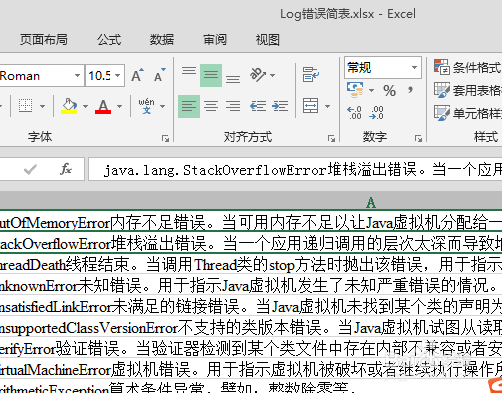Open the 视图 ribbon tab
Screen dimensions: 502x393
tap(268, 40)
